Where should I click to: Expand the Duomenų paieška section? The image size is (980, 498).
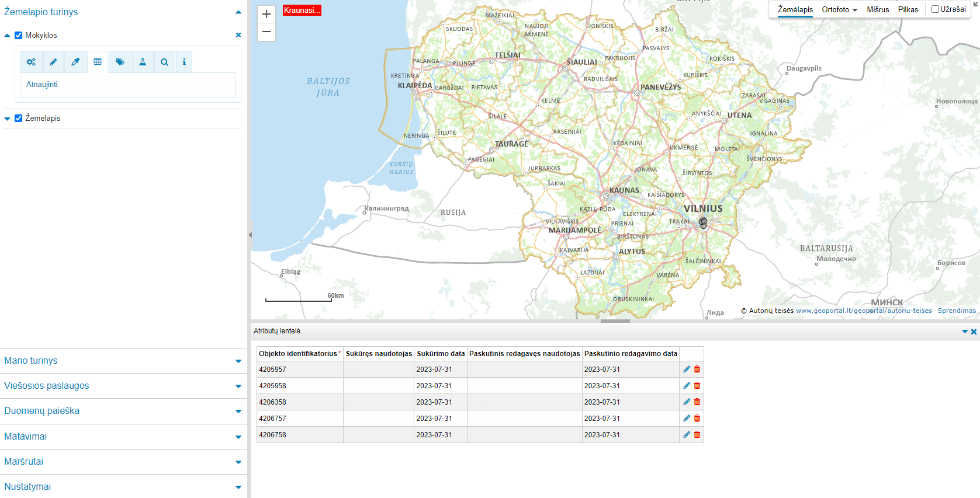(123, 411)
